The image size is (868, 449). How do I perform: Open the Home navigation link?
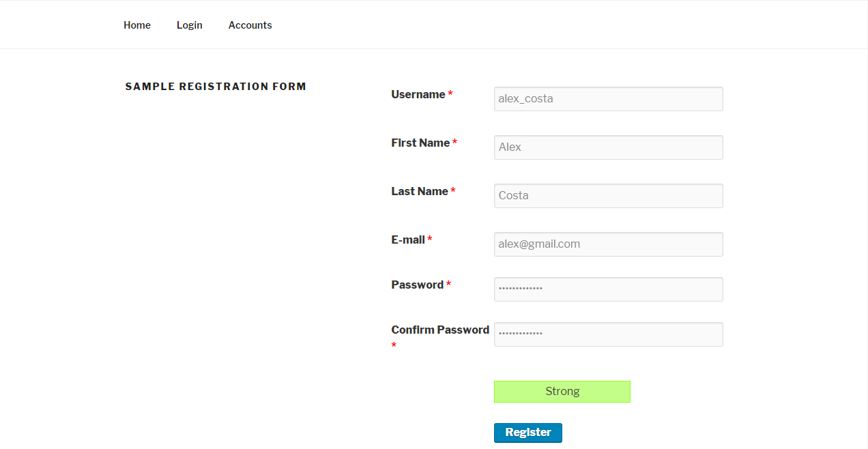[136, 25]
